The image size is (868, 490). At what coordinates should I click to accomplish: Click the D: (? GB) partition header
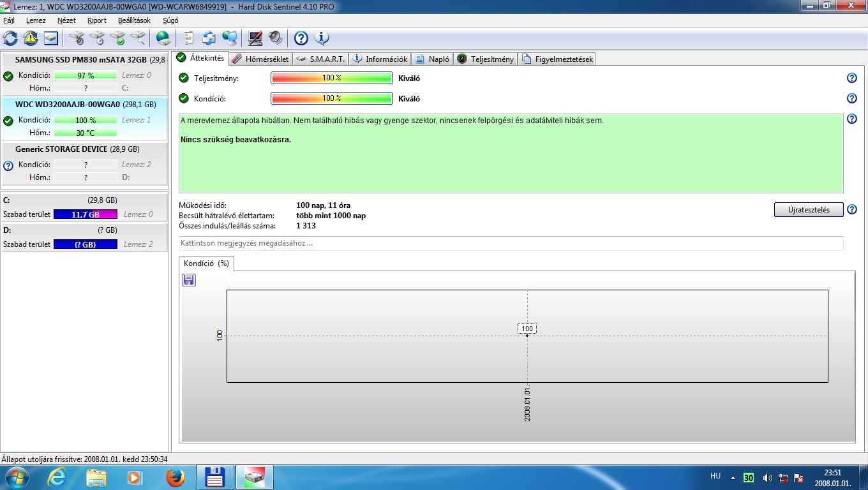click(x=85, y=230)
